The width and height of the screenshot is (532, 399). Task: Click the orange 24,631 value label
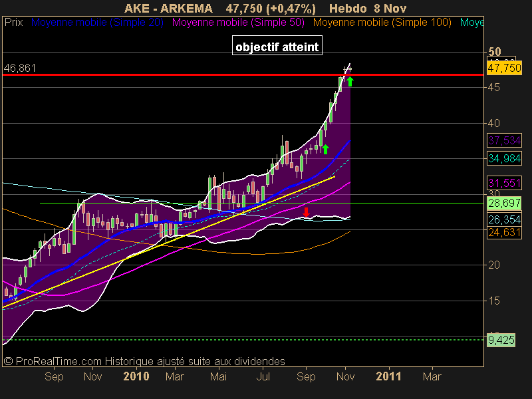click(x=504, y=232)
